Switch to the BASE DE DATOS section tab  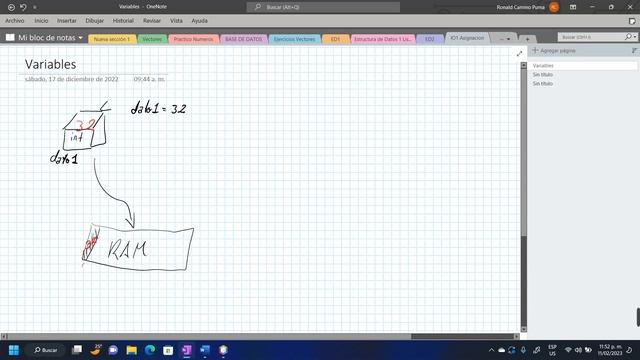point(244,39)
